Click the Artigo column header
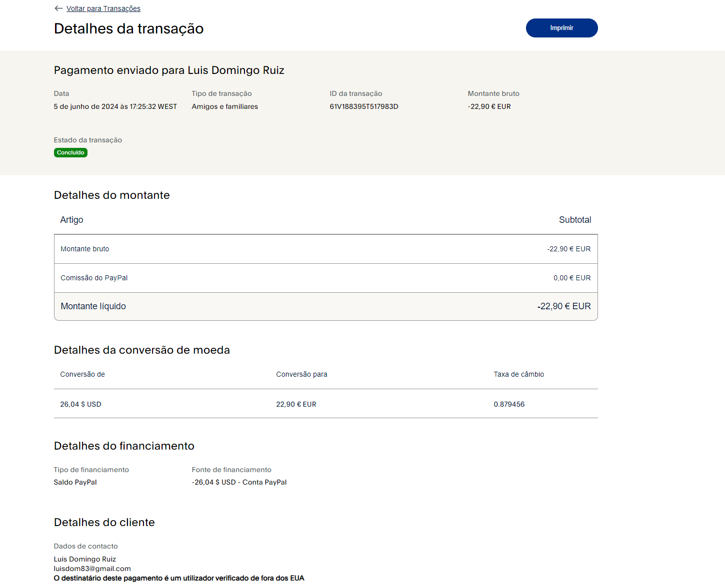725x588 pixels. click(x=71, y=220)
